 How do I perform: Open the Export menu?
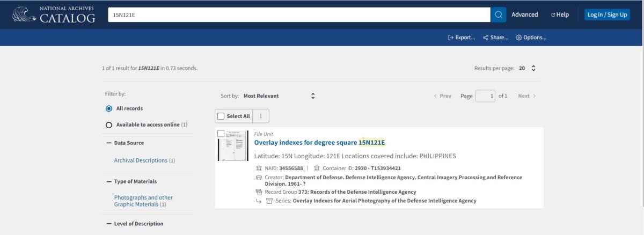click(x=462, y=38)
